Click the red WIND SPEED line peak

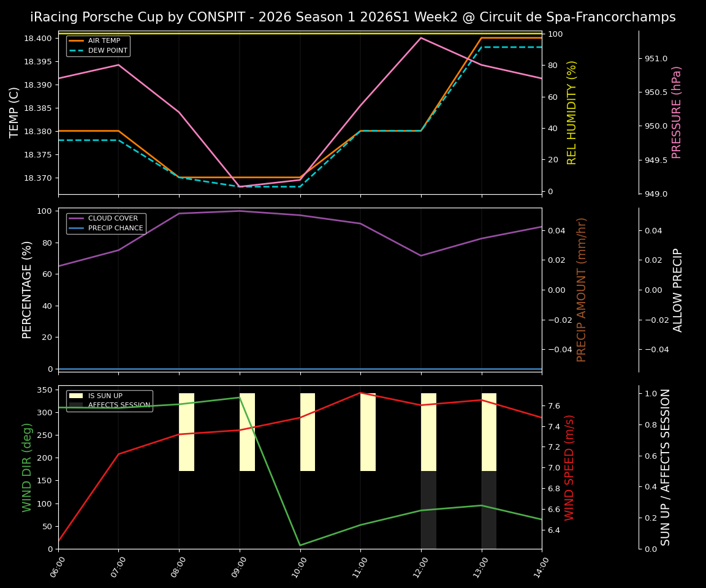pyautogui.click(x=360, y=393)
